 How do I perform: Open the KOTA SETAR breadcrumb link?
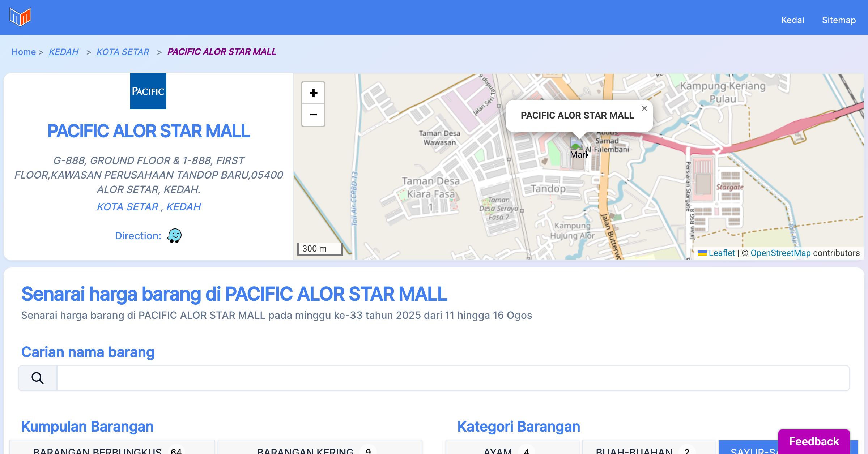tap(123, 52)
